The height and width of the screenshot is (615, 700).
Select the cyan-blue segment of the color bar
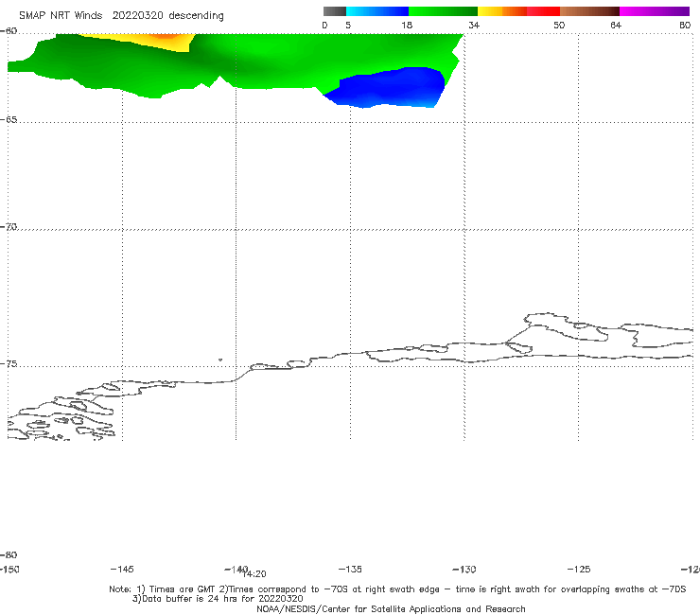[x=377, y=11]
